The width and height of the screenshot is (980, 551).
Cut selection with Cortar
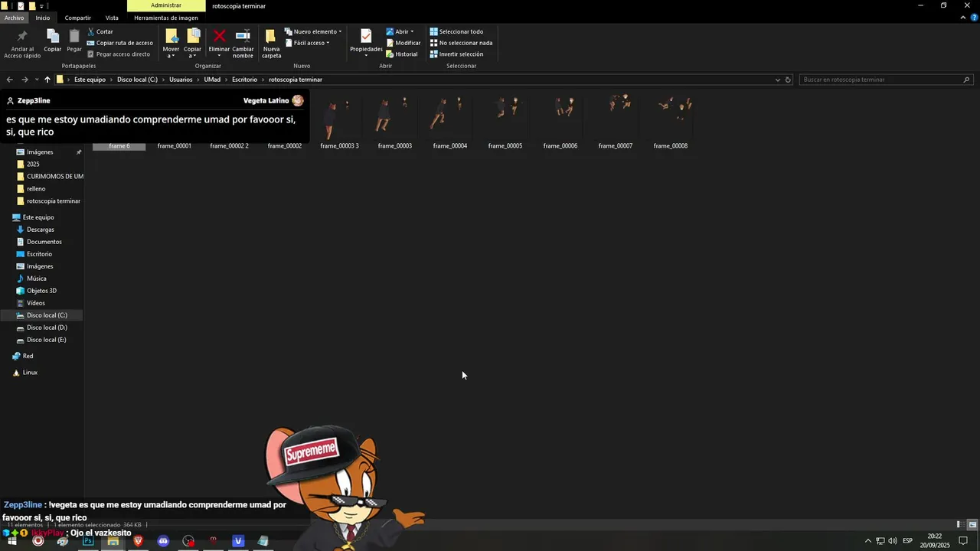click(100, 31)
